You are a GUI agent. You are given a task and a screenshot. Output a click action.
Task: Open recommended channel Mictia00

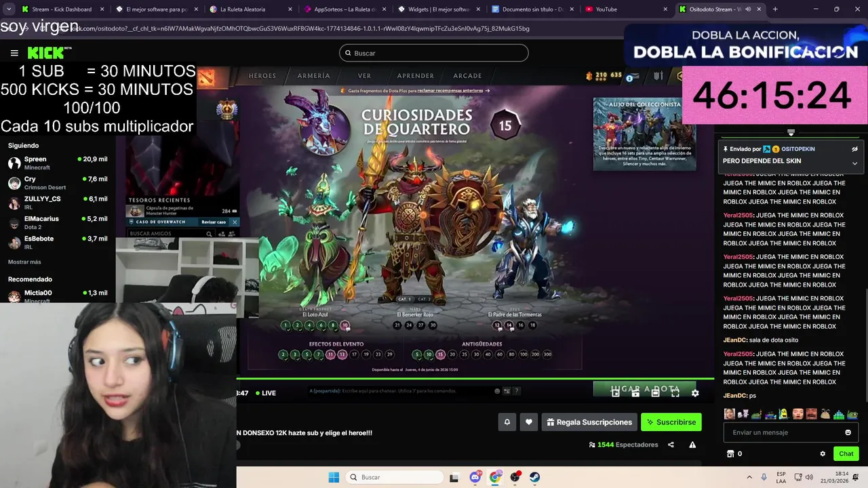pos(58,296)
